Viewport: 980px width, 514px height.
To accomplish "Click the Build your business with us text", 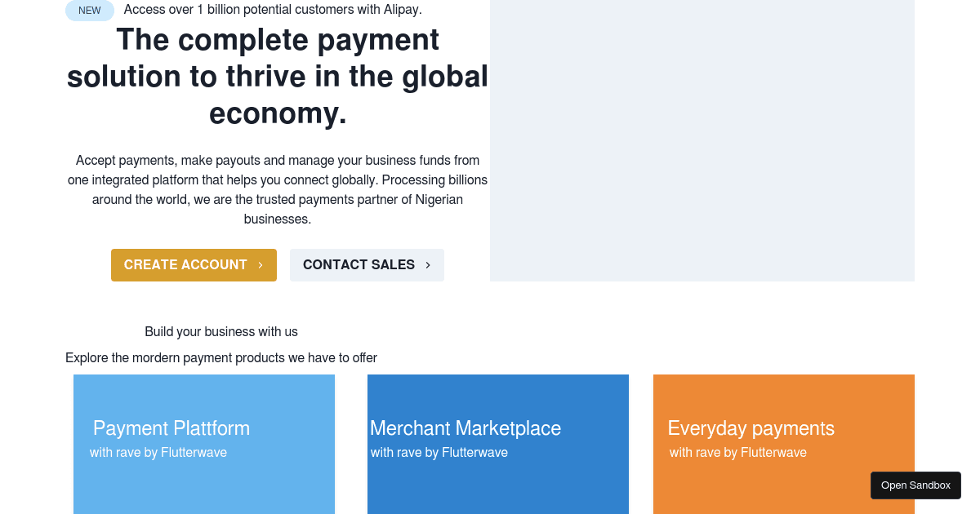I will [221, 331].
